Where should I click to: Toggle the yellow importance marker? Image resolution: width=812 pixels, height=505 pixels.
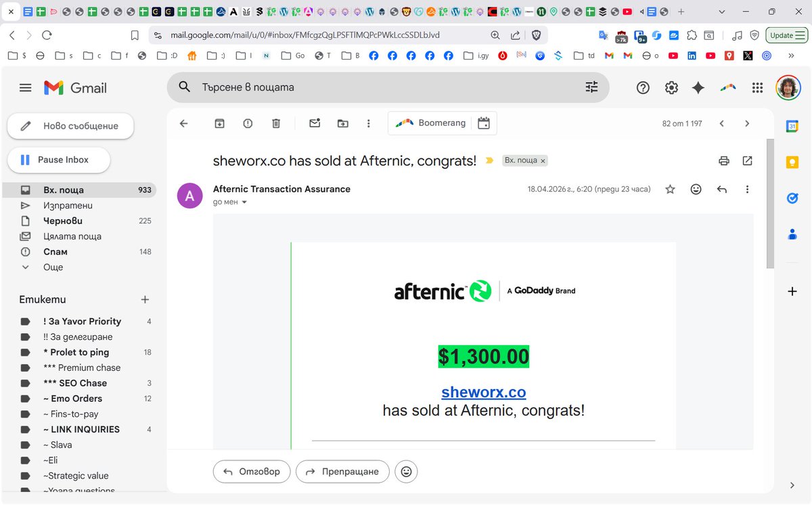point(489,161)
